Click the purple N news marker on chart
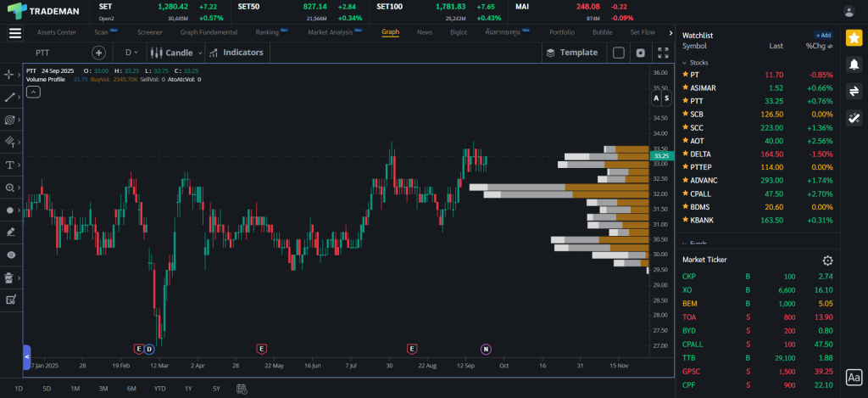Screen dimensions: 868x398 [x=486, y=350]
